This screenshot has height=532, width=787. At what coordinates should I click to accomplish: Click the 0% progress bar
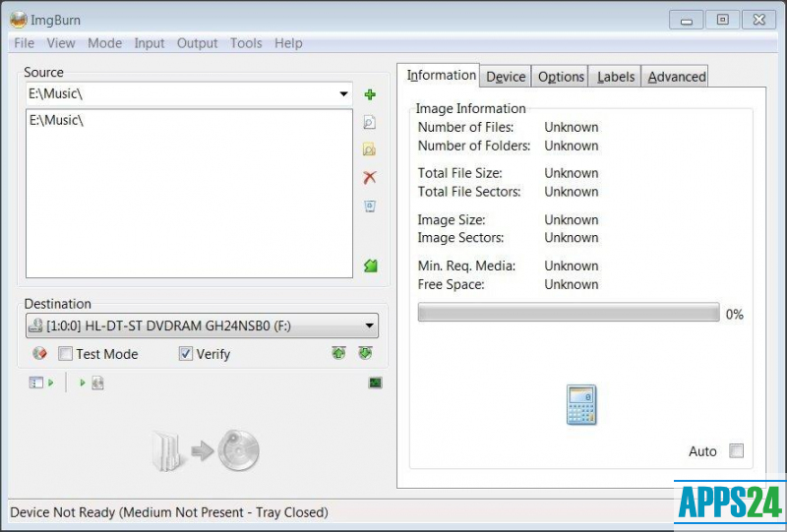[569, 312]
